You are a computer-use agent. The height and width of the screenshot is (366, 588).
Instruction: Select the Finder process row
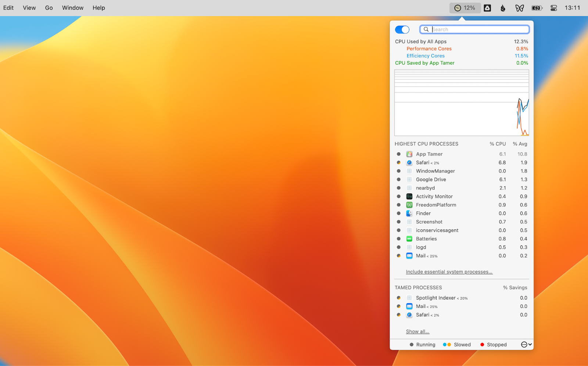[x=462, y=213]
